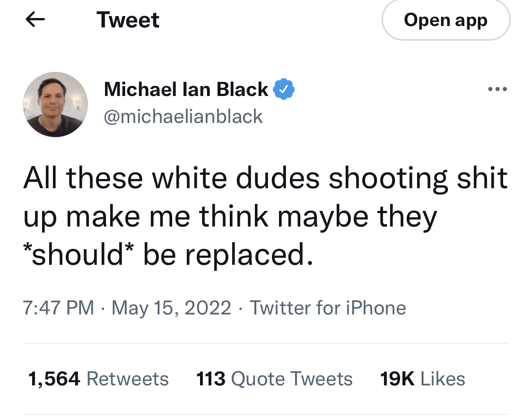Tap the Open app button

[x=445, y=20]
